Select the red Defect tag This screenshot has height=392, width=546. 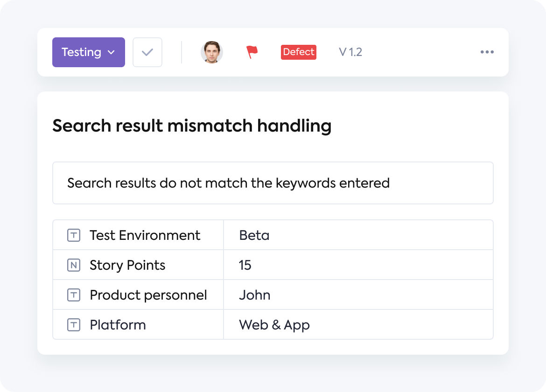click(298, 52)
